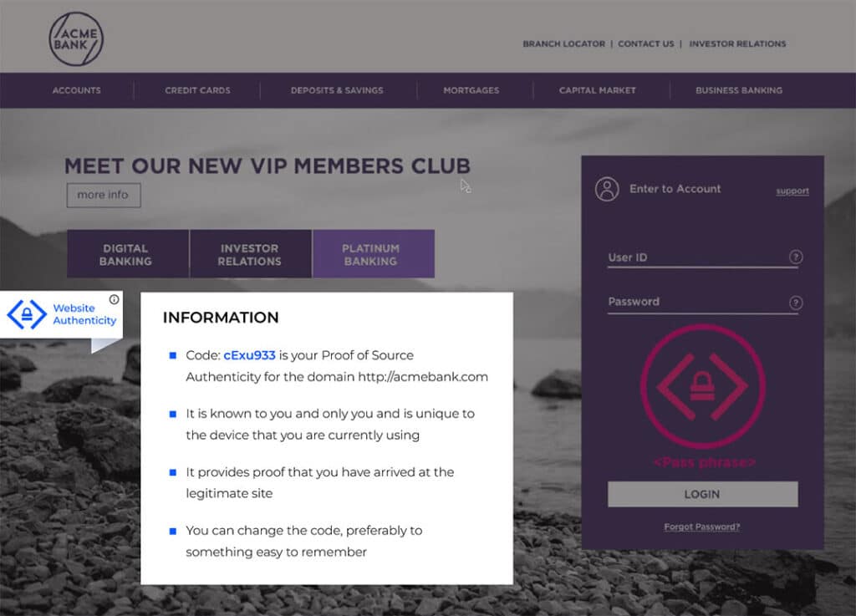Click the blue Website Authenticity lock badge

[28, 315]
